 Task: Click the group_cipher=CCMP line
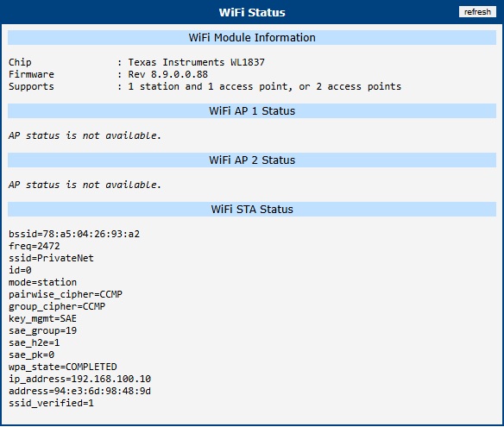[x=57, y=306]
